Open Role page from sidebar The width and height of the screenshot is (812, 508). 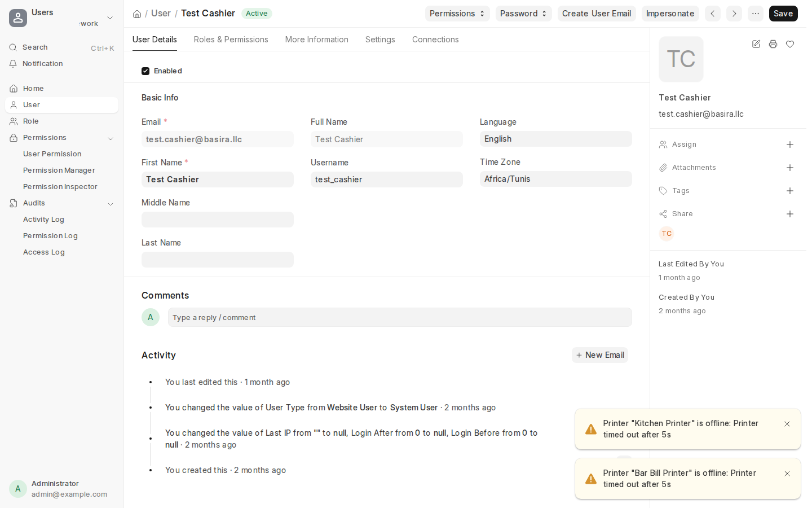pyautogui.click(x=62, y=121)
